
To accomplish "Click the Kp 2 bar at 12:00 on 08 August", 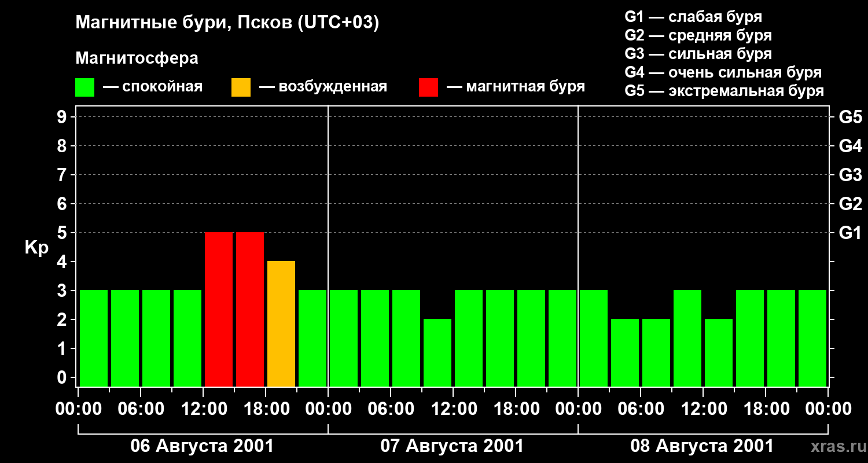I will coord(719,352).
